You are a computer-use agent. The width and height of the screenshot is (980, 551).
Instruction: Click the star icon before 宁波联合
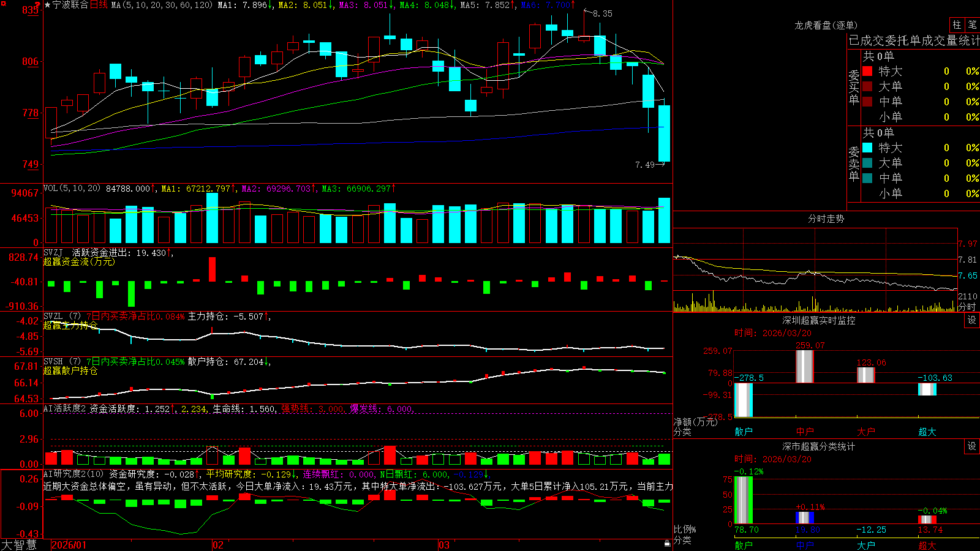pos(48,5)
